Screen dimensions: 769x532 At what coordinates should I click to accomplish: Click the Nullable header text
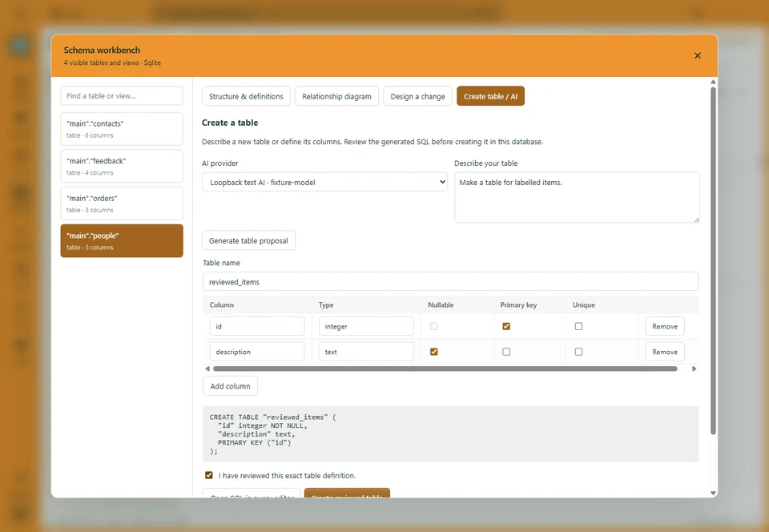(x=441, y=304)
